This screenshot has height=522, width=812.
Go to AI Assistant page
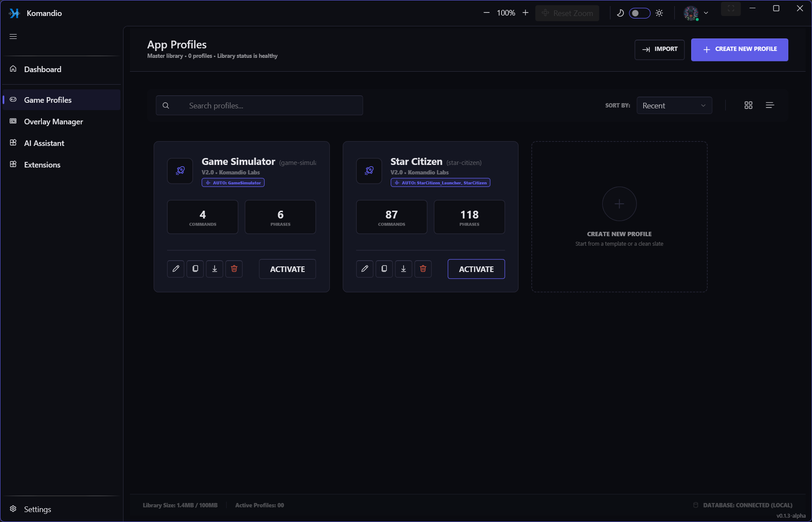[44, 143]
